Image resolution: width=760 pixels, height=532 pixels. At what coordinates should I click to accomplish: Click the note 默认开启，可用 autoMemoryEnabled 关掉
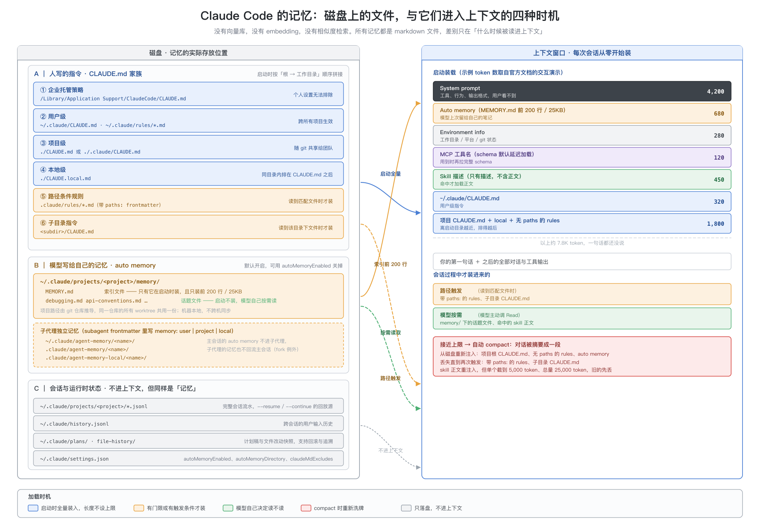pyautogui.click(x=293, y=266)
